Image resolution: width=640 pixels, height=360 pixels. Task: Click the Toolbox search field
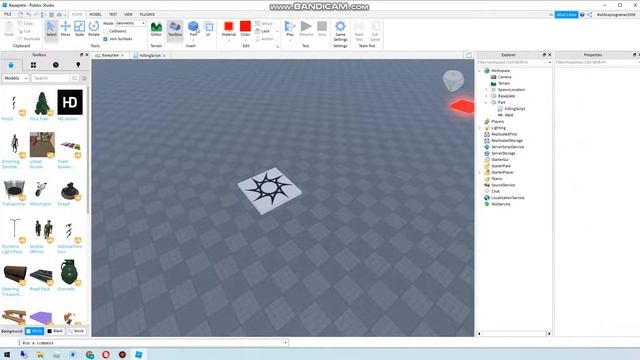pyautogui.click(x=51, y=78)
